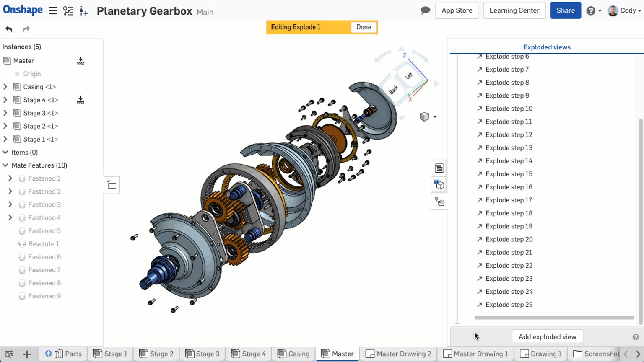644x362 pixels.
Task: Click Done to finish editing Explode 1
Action: 363,27
